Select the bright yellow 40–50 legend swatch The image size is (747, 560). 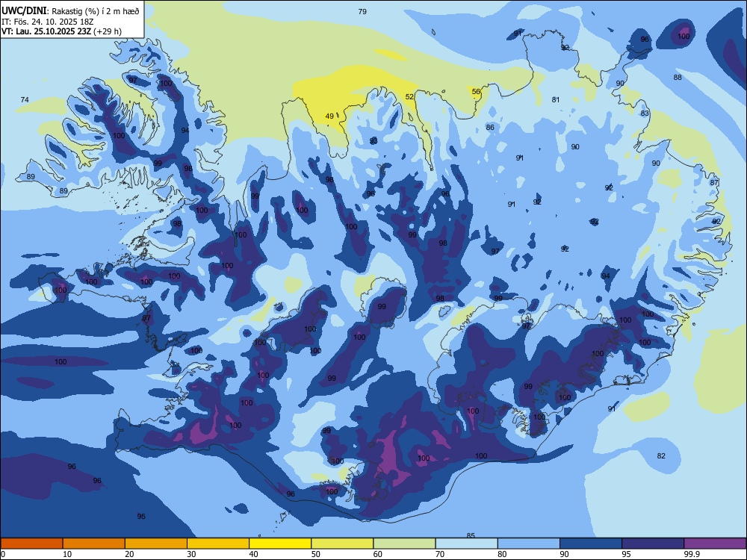tap(280, 544)
